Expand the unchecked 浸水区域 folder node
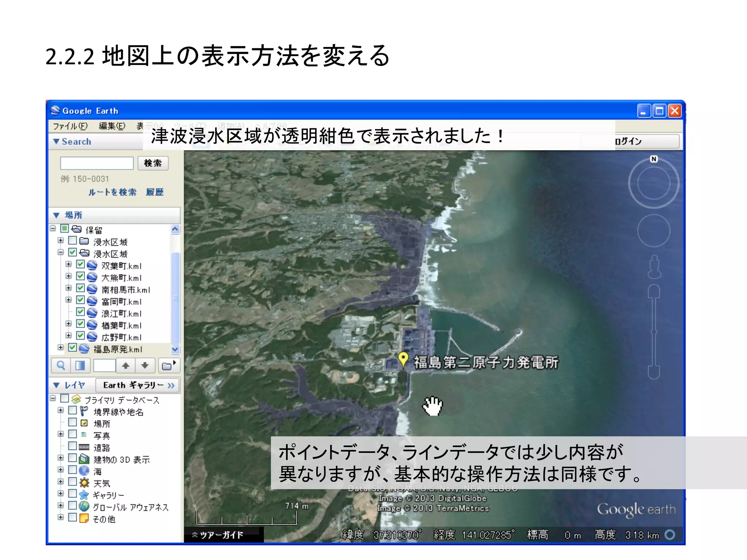 [x=61, y=240]
